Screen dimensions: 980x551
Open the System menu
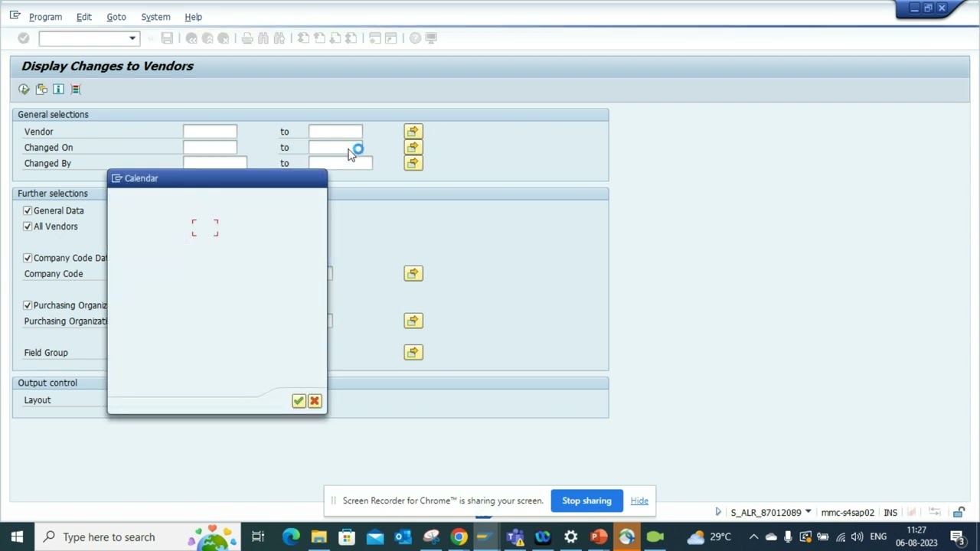coord(155,17)
